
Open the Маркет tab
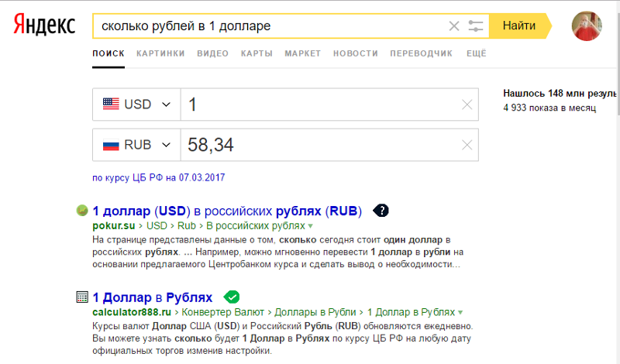302,53
